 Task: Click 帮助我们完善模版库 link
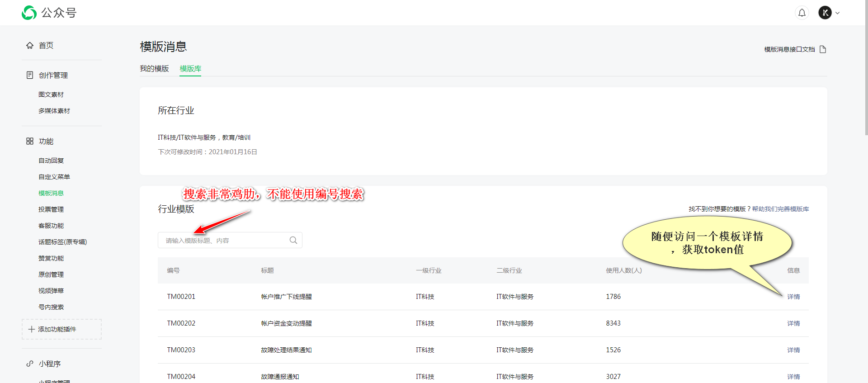click(x=780, y=209)
